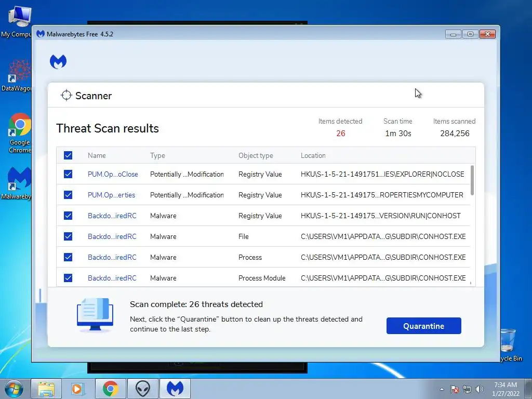The height and width of the screenshot is (399, 532).
Task: Sort results by the Object type column
Action: 256,155
